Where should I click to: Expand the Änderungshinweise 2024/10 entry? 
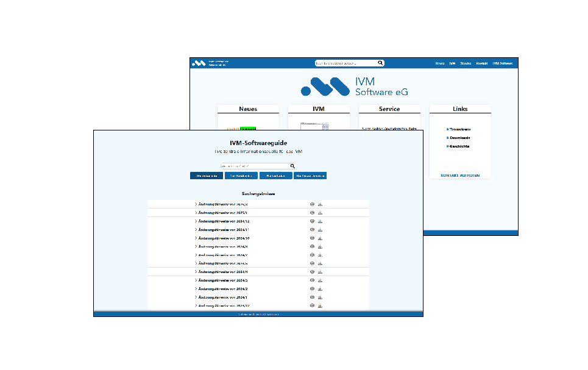196,238
